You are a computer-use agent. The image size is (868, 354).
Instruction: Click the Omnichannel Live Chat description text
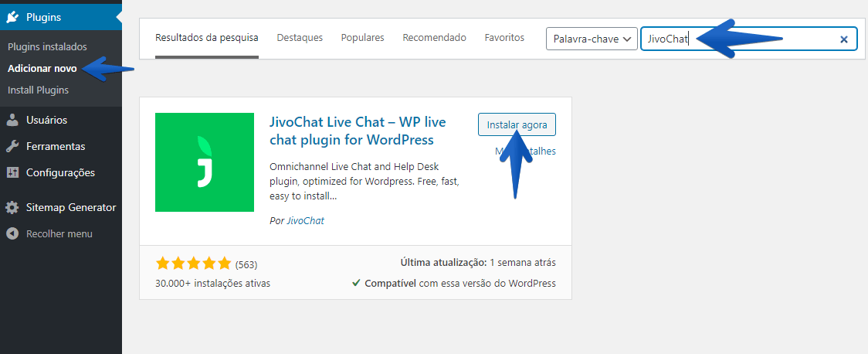[364, 182]
